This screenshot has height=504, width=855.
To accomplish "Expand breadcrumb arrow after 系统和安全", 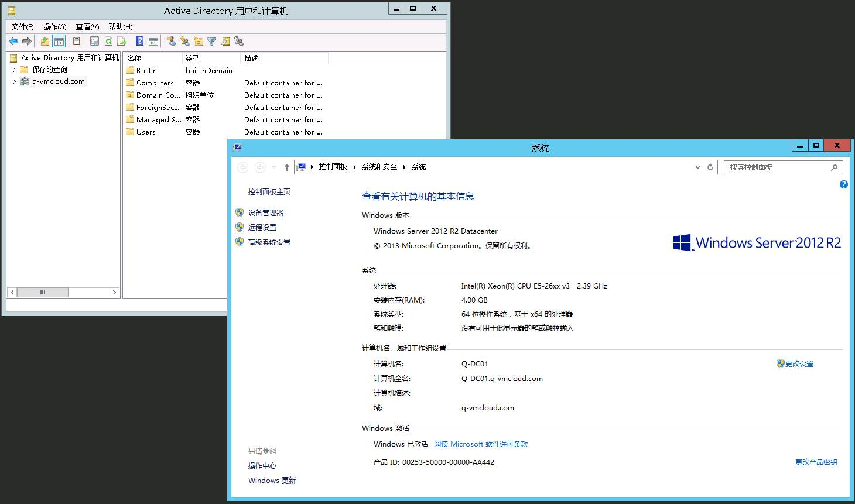I will coord(405,167).
